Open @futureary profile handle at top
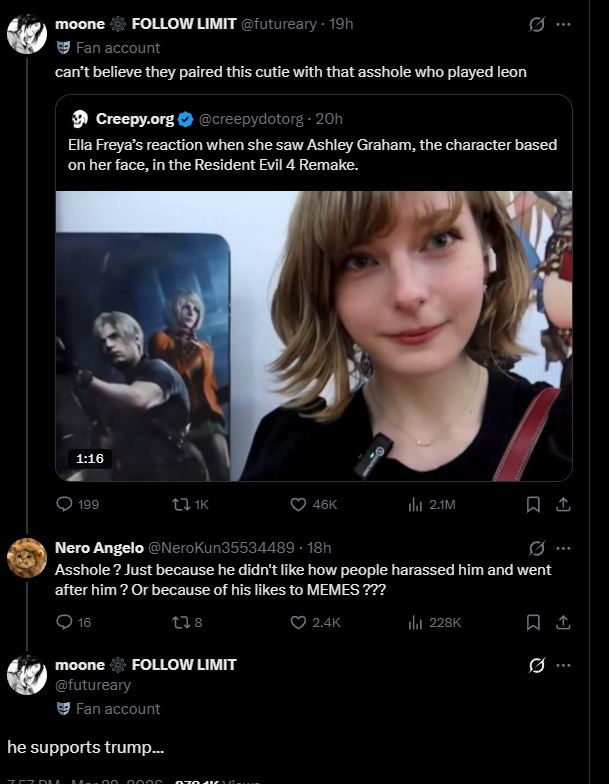 (x=282, y=24)
